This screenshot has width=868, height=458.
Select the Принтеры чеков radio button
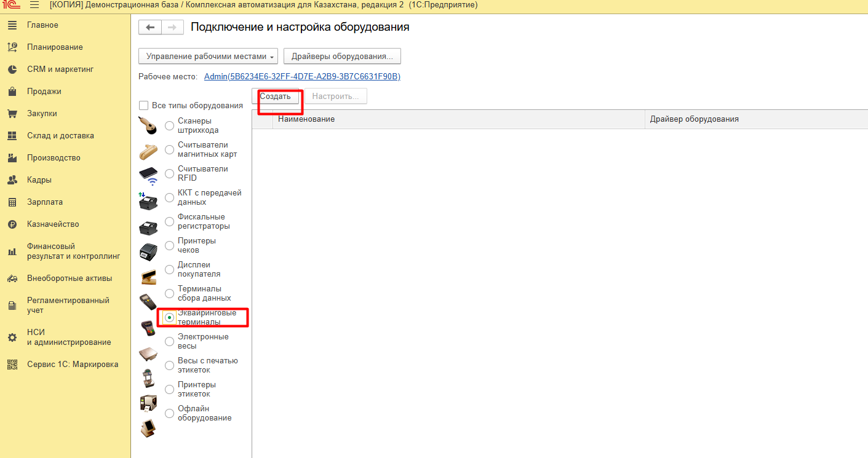(x=170, y=246)
